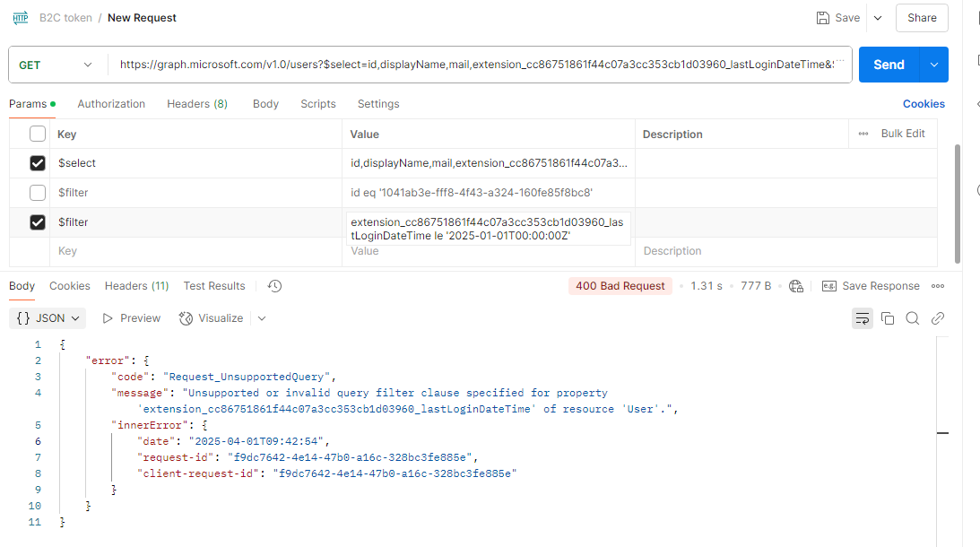
Task: Uncheck the $select parameter checkbox
Action: (x=38, y=163)
